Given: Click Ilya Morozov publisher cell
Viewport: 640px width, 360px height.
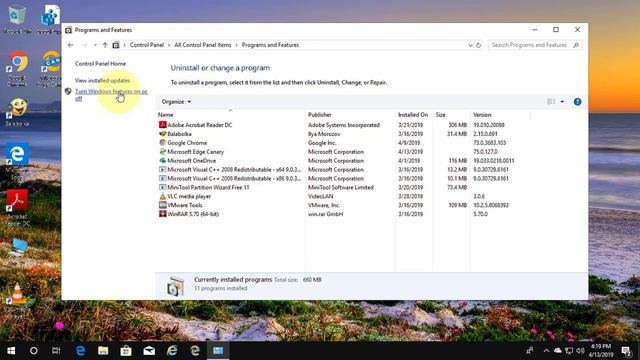Looking at the screenshot, I should pos(324,134).
